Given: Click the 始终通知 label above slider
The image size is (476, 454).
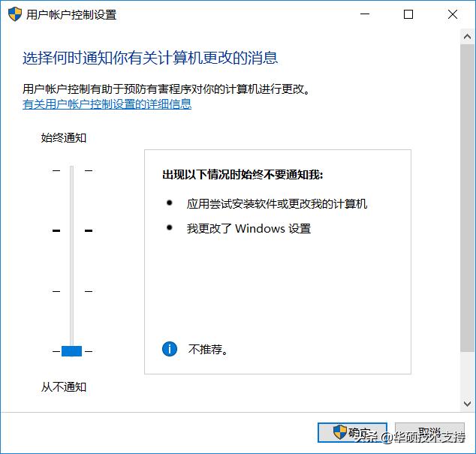Looking at the screenshot, I should click(64, 138).
